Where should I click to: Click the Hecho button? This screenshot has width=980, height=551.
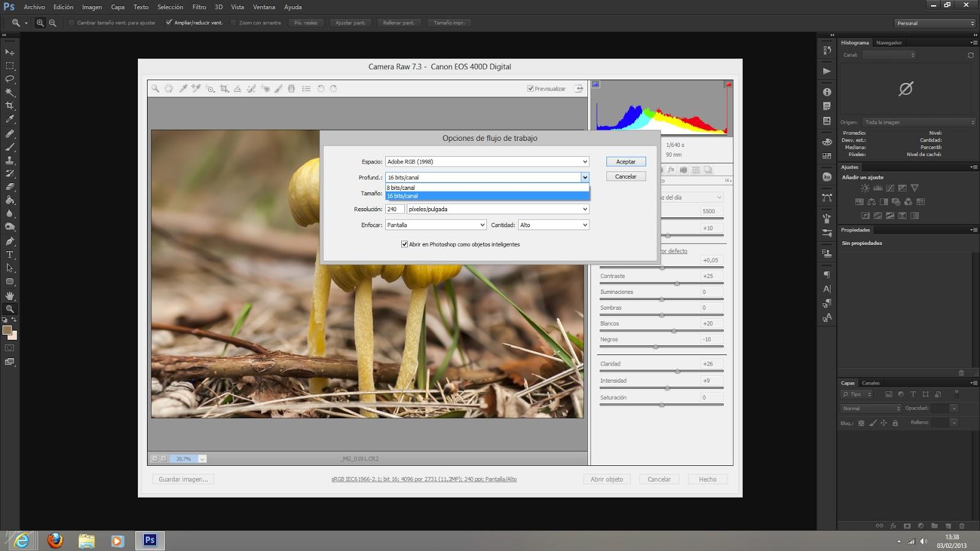point(707,479)
